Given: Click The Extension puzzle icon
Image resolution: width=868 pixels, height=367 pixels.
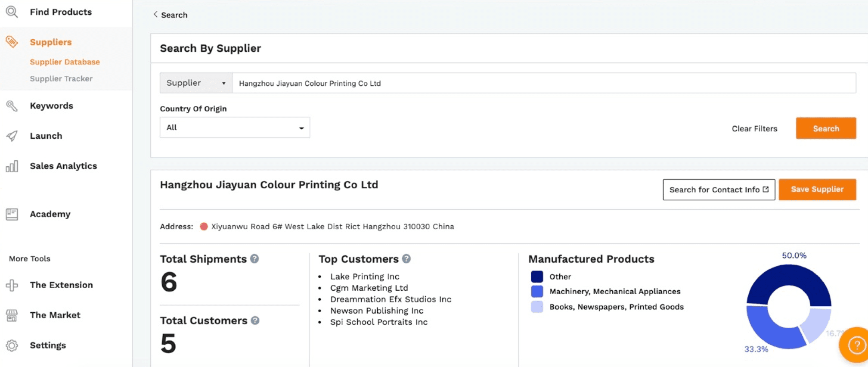Looking at the screenshot, I should [x=12, y=285].
